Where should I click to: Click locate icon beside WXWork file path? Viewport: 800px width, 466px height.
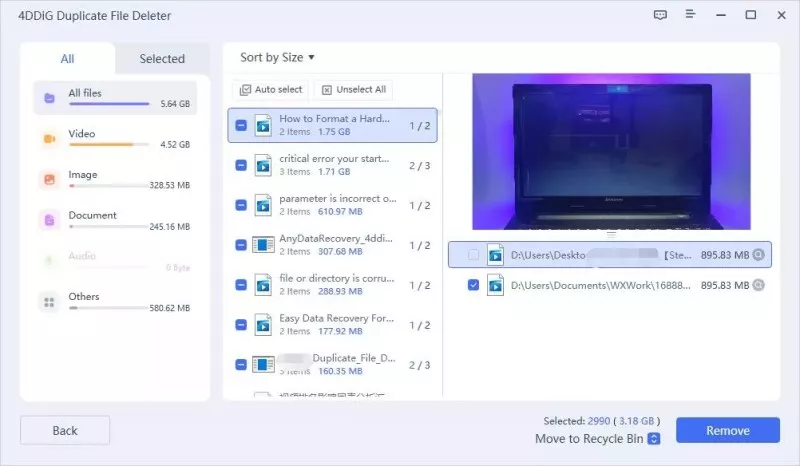[x=758, y=285]
